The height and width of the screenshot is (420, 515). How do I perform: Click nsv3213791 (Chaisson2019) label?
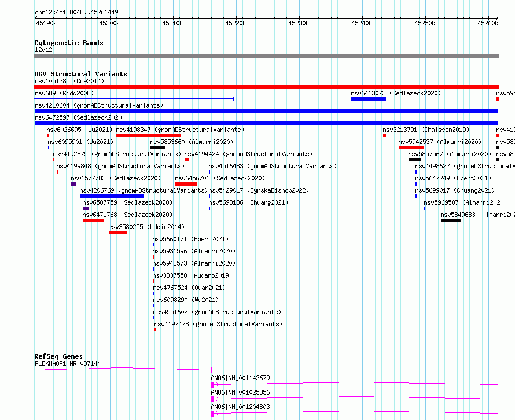(426, 130)
